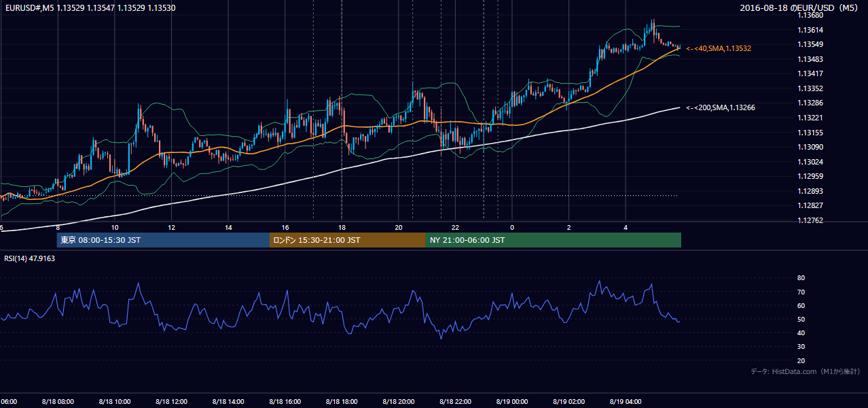Image resolution: width=868 pixels, height=408 pixels.
Task: Select the 8/19 04:00 time axis label
Action: point(625,402)
